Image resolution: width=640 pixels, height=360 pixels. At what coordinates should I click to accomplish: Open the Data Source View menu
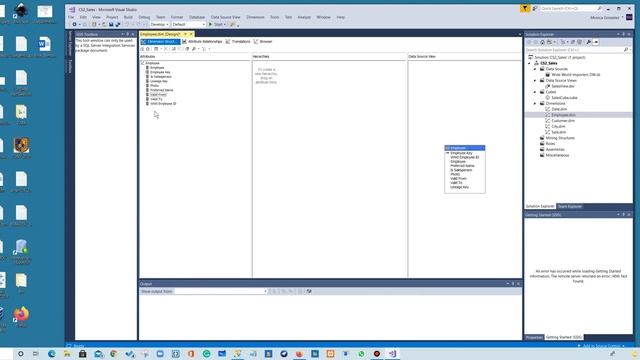(x=225, y=17)
